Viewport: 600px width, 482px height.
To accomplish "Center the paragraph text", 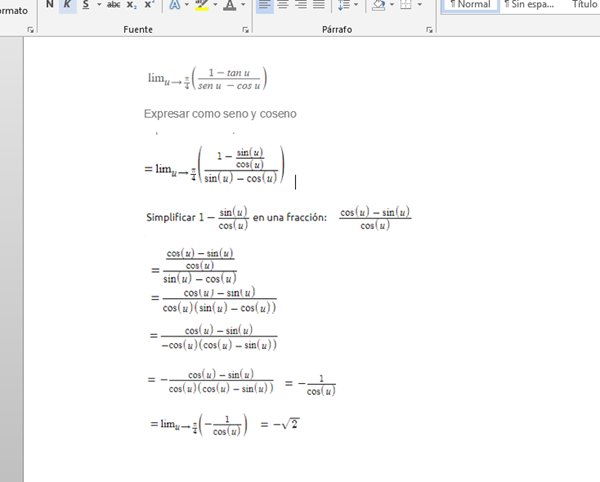I will point(283,5).
